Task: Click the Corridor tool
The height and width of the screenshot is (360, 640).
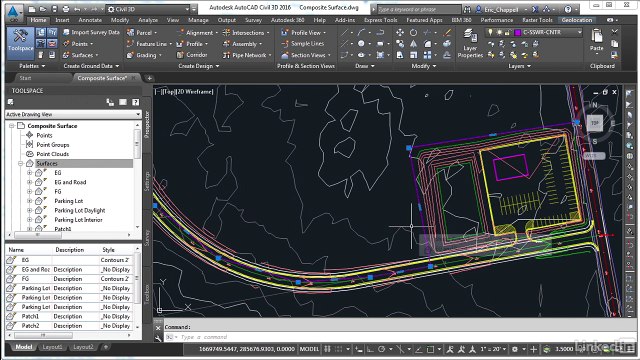Action: click(x=192, y=55)
